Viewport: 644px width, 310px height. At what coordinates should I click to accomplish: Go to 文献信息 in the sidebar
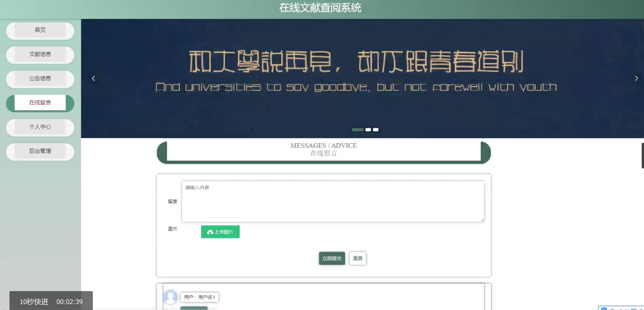coord(40,54)
